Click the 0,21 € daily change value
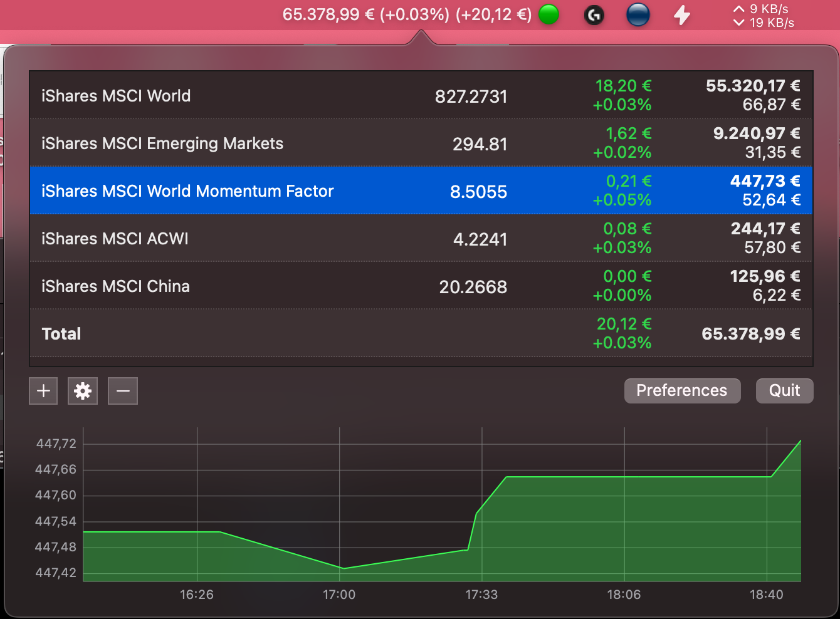 [x=629, y=181]
